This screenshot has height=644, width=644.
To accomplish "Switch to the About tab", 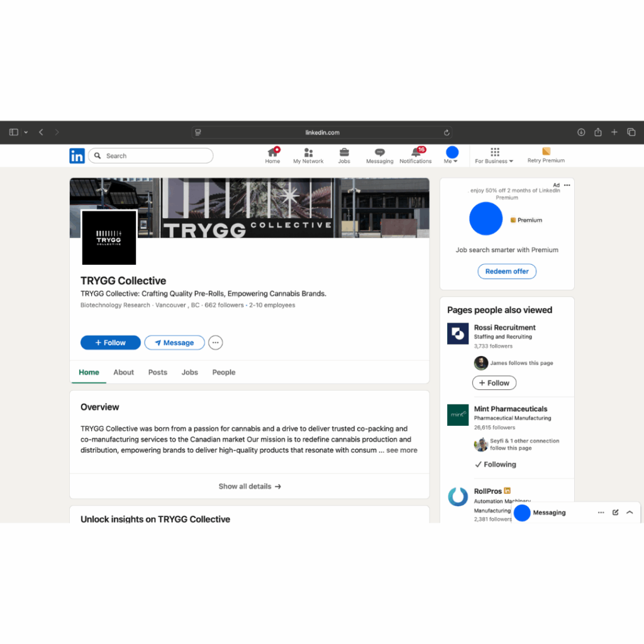I will [x=124, y=372].
